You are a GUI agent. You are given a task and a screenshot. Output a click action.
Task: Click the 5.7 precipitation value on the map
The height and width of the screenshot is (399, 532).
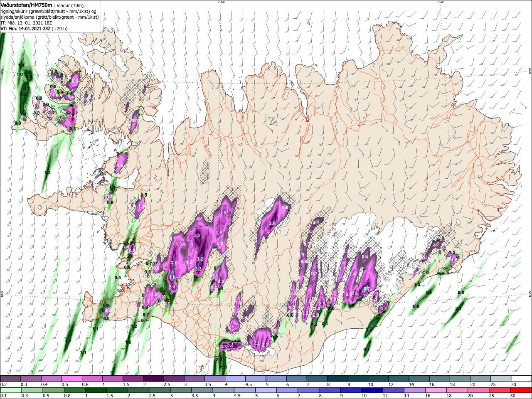point(367,289)
